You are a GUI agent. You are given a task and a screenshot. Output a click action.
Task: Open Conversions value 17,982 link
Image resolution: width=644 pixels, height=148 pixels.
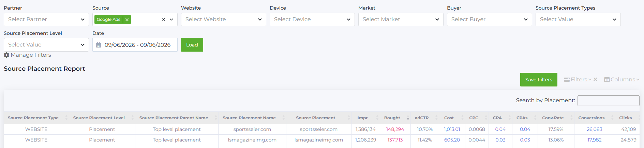tap(595, 140)
